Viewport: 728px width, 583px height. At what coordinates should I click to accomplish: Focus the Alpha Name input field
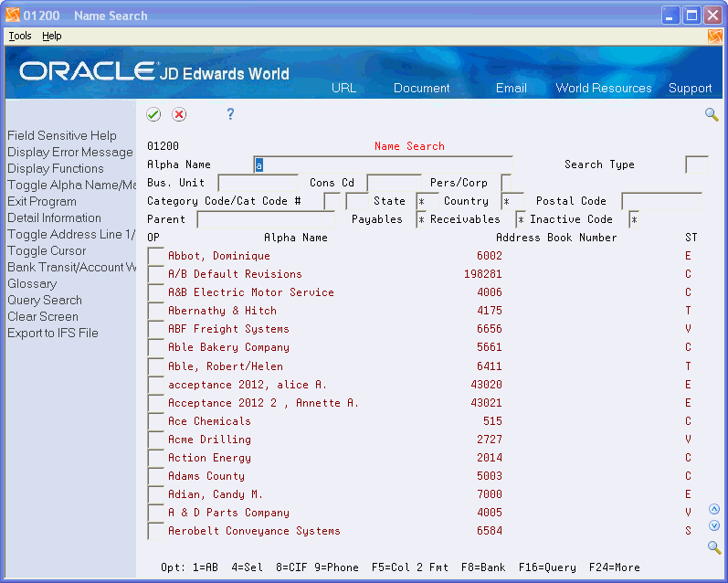point(383,164)
